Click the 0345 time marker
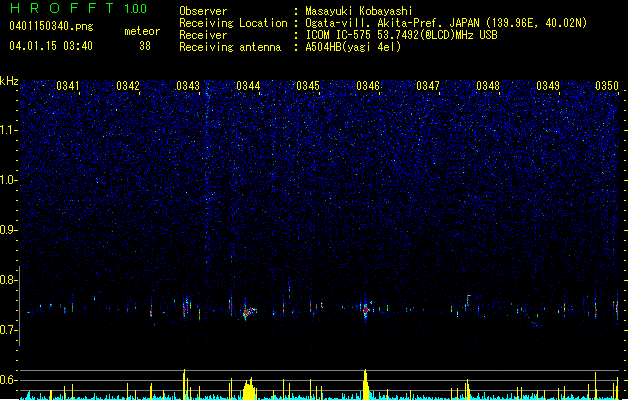This screenshot has height=400, width=629. tap(308, 86)
